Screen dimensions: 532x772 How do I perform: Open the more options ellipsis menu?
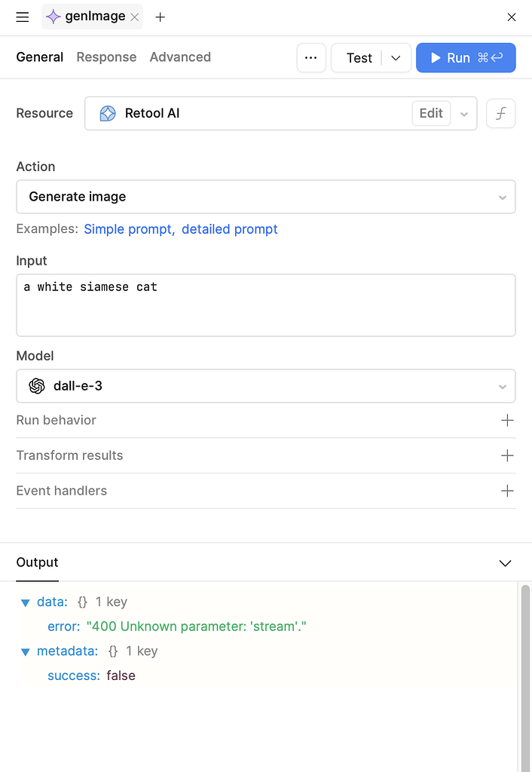coord(311,57)
